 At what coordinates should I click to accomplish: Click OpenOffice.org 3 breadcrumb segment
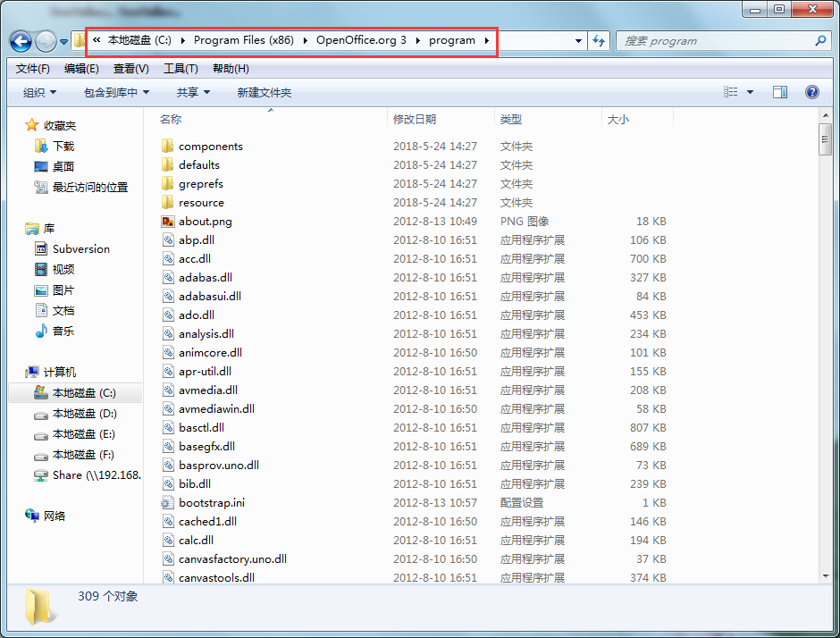(x=361, y=40)
